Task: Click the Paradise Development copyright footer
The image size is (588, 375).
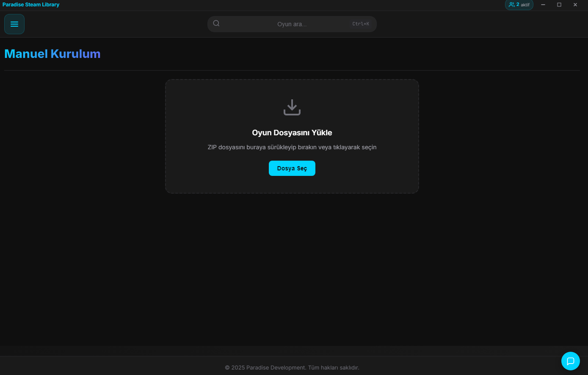Action: (x=292, y=368)
